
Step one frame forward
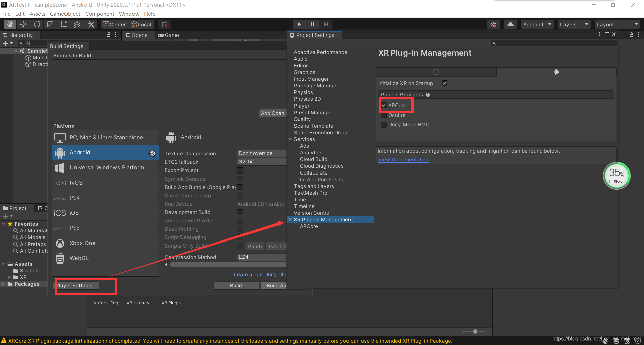tap(326, 24)
